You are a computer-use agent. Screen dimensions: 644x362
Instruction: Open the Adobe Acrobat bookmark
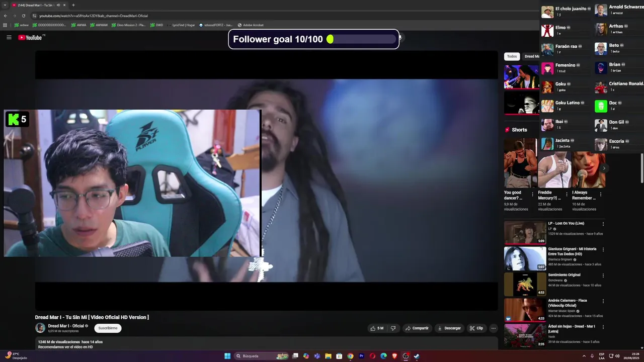click(x=251, y=25)
